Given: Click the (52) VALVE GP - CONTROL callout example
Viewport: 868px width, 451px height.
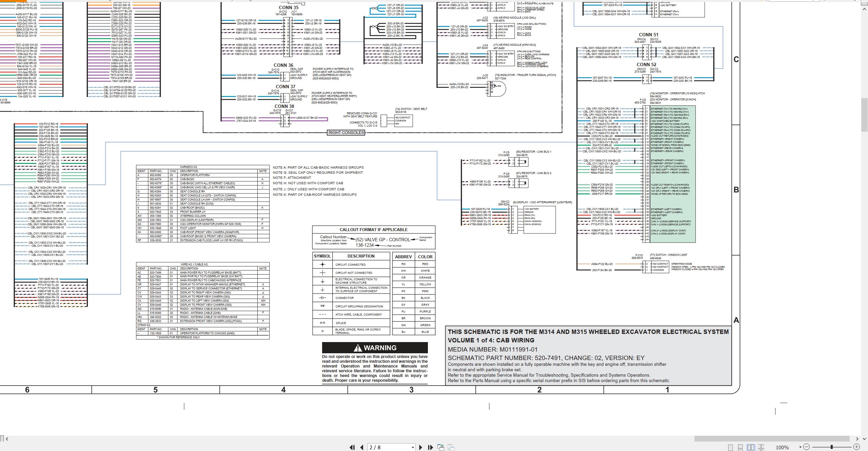Looking at the screenshot, I should coord(383,240).
